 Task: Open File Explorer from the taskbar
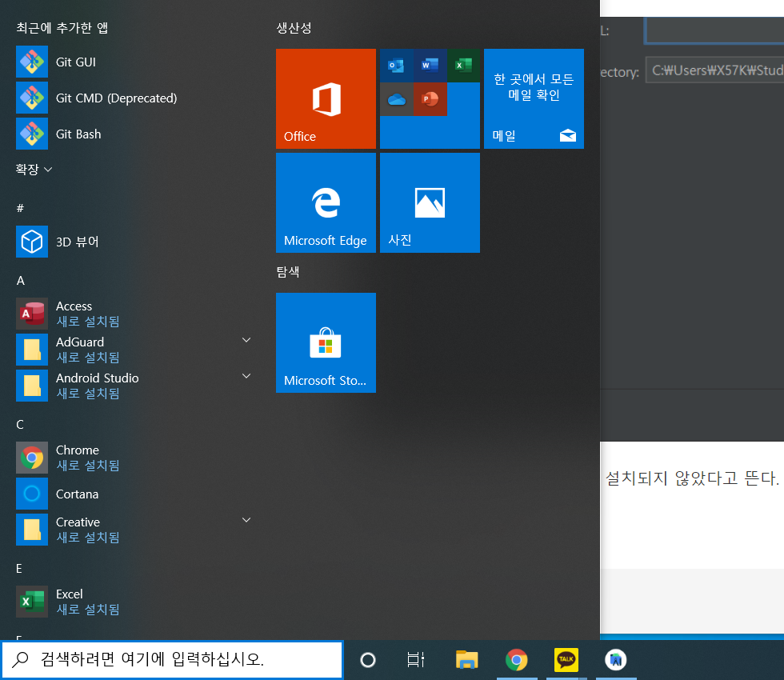(x=467, y=660)
